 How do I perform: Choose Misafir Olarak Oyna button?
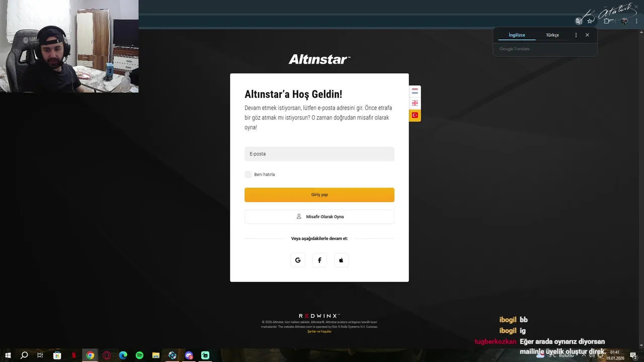pyautogui.click(x=319, y=217)
